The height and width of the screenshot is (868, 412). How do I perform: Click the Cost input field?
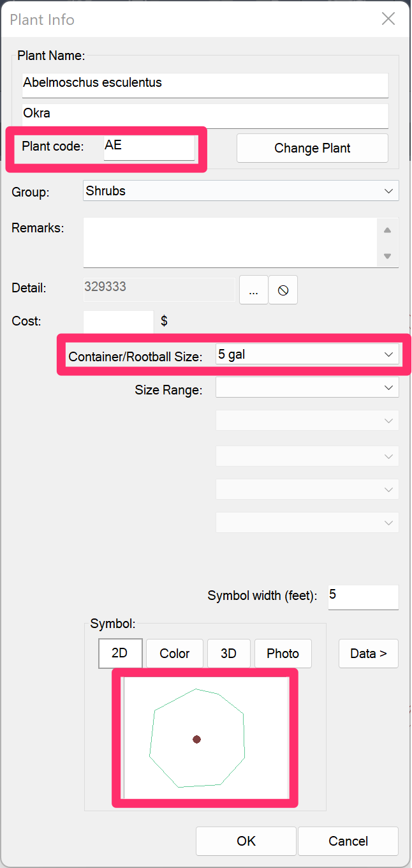[x=119, y=322]
